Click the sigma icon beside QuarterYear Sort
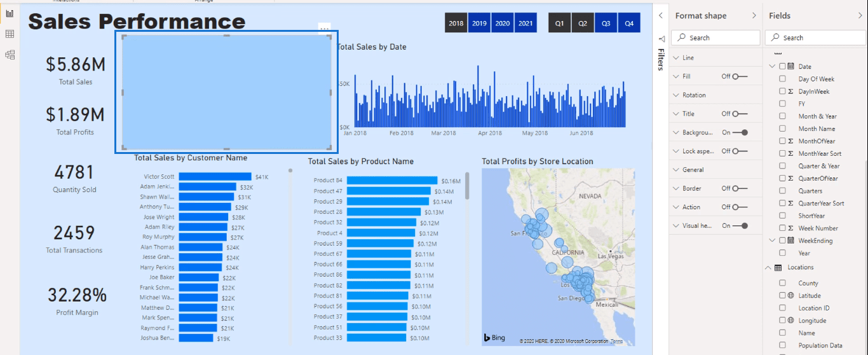 [791, 204]
